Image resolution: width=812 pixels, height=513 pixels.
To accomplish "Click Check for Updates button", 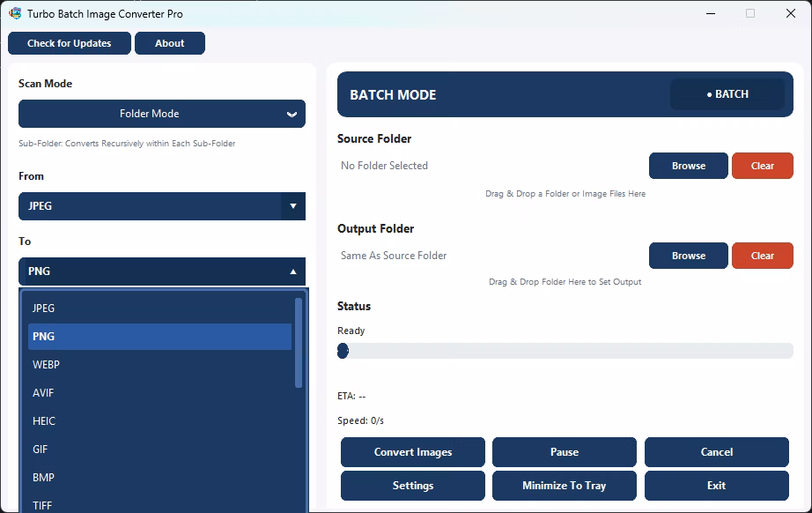I will click(70, 43).
